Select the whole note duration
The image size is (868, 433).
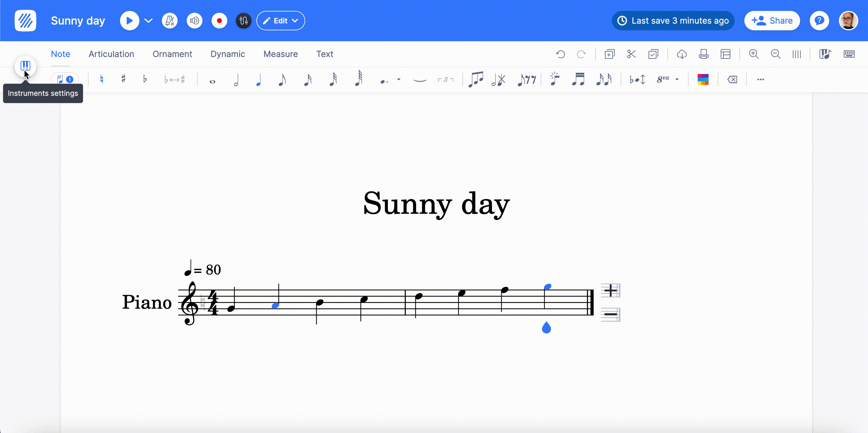[x=212, y=79]
